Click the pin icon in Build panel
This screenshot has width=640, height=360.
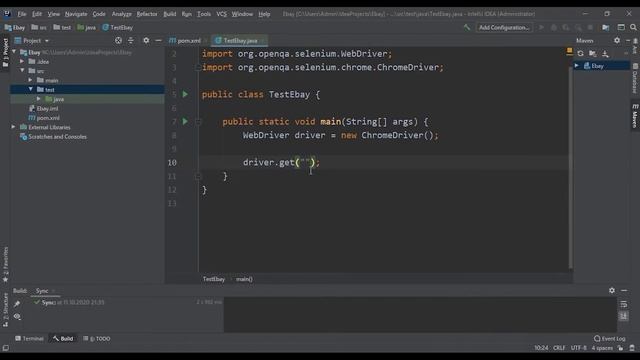[x=17, y=304]
